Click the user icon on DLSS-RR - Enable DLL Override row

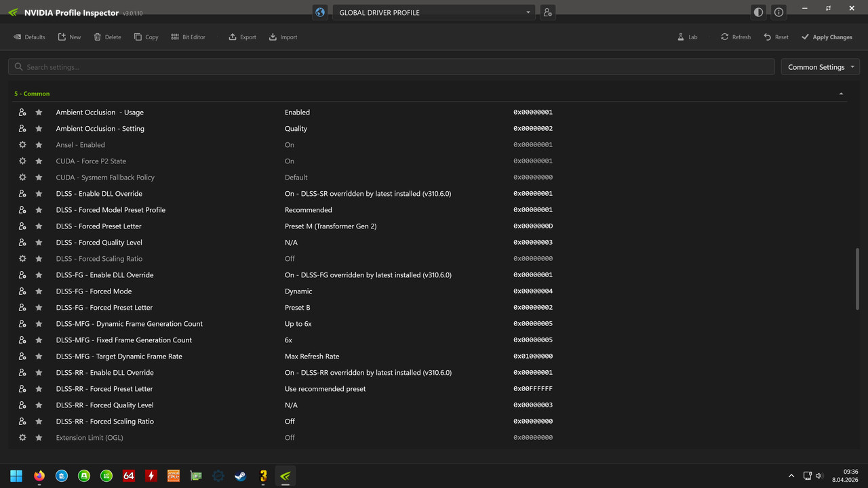(x=22, y=373)
